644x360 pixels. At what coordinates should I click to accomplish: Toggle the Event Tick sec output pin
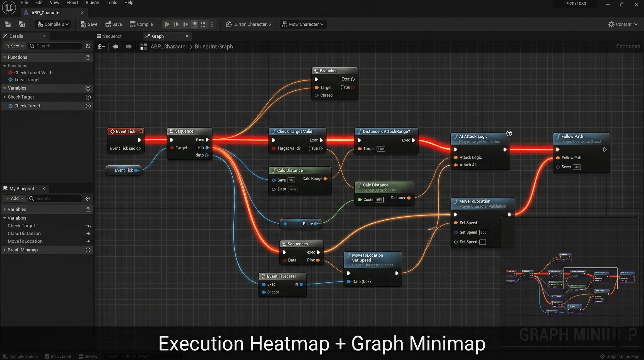click(x=139, y=148)
